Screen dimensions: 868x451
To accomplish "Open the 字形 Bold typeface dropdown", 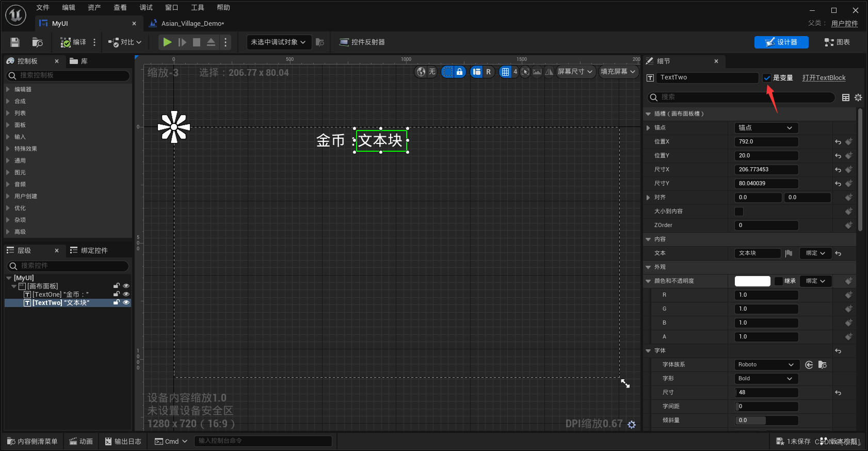I will pyautogui.click(x=766, y=379).
